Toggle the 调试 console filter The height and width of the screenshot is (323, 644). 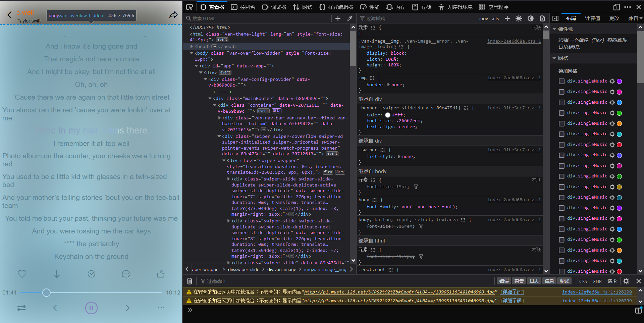(565, 281)
